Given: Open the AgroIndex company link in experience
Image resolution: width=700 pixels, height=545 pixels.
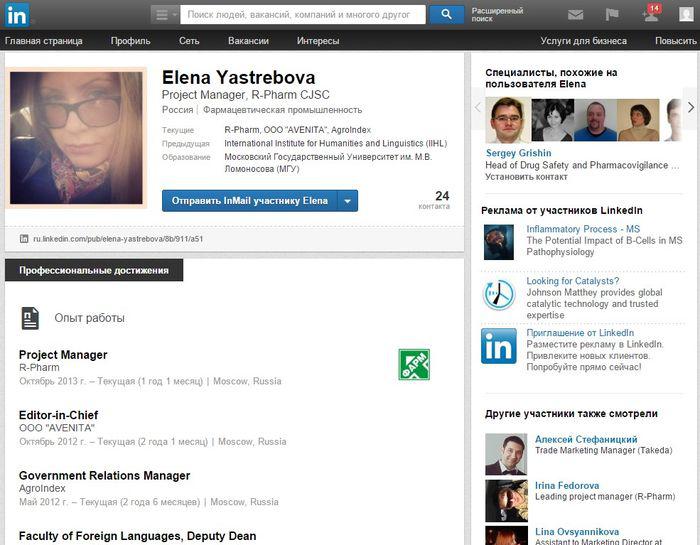Looking at the screenshot, I should click(x=42, y=488).
